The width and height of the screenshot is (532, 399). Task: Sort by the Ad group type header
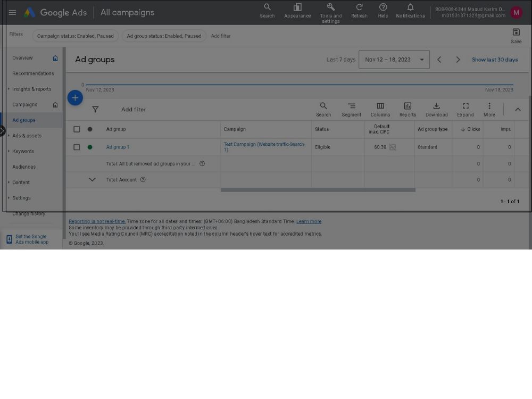pyautogui.click(x=433, y=129)
